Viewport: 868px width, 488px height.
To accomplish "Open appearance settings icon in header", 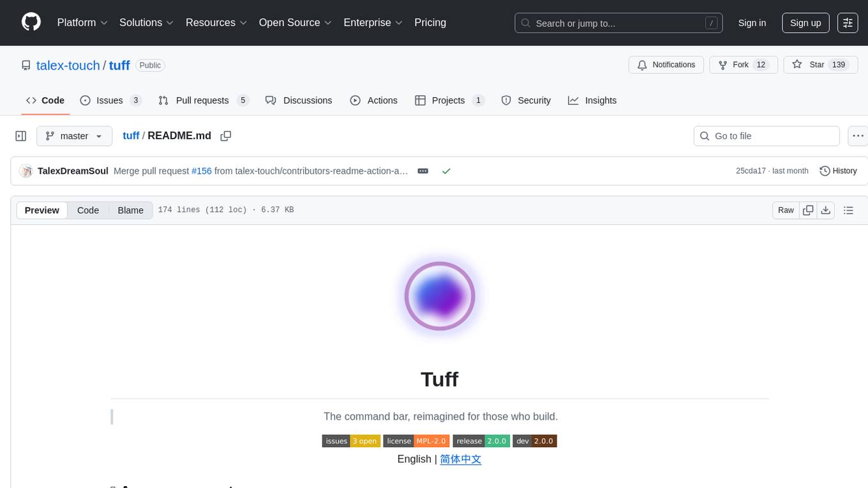I will 848,23.
